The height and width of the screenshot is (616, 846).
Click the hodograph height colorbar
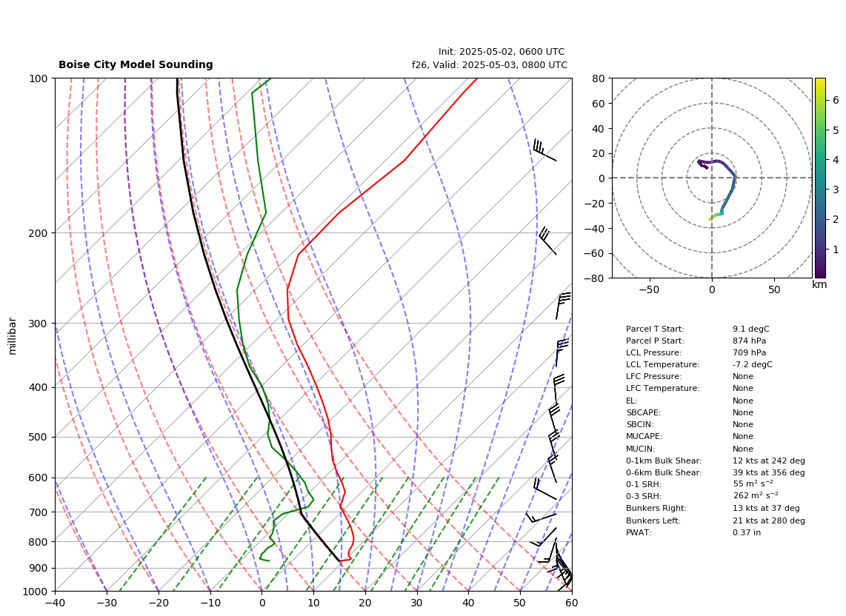point(820,178)
